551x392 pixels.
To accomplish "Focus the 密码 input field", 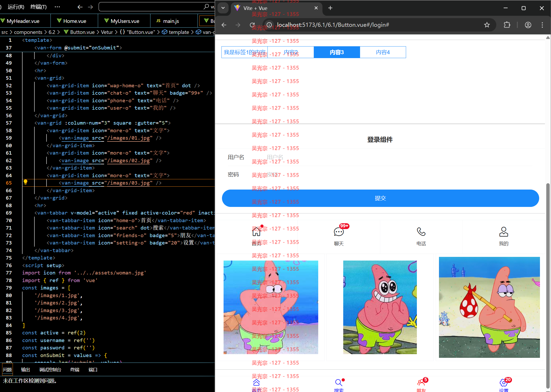I will click(400, 175).
